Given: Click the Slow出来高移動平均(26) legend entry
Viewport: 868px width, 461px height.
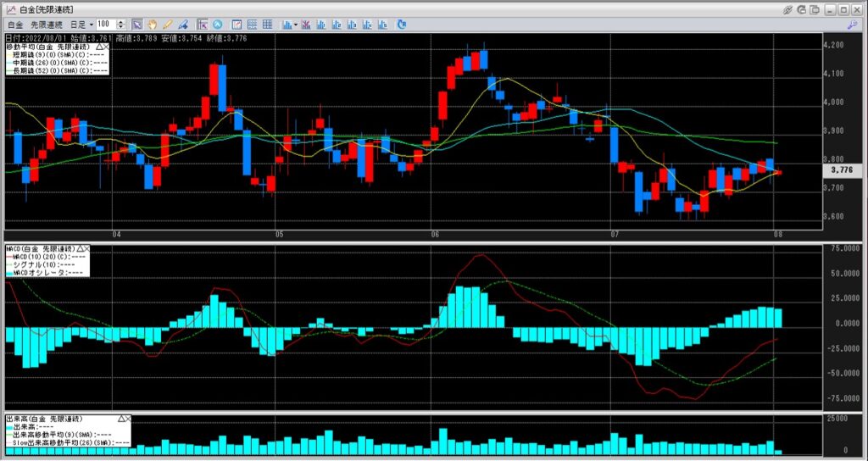Looking at the screenshot, I should coord(68,442).
